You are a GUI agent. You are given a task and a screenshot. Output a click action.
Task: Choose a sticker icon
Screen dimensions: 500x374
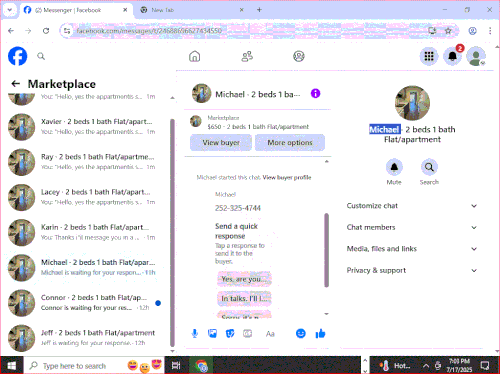(x=230, y=333)
